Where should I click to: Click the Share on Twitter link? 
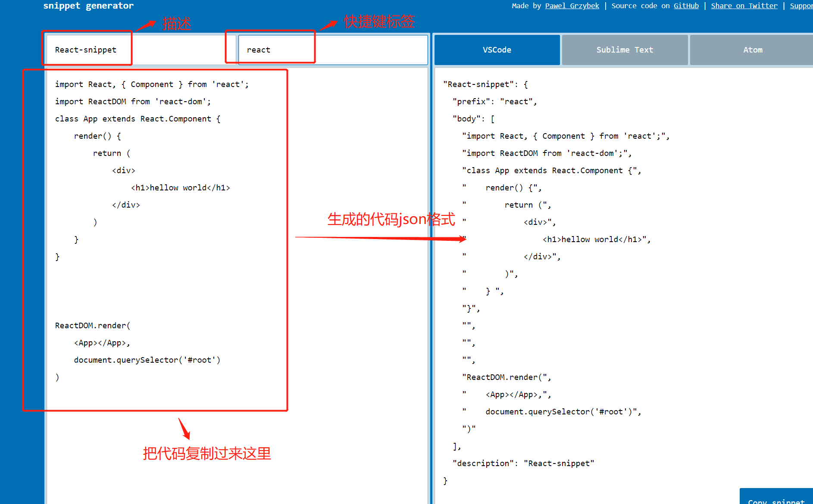click(744, 6)
